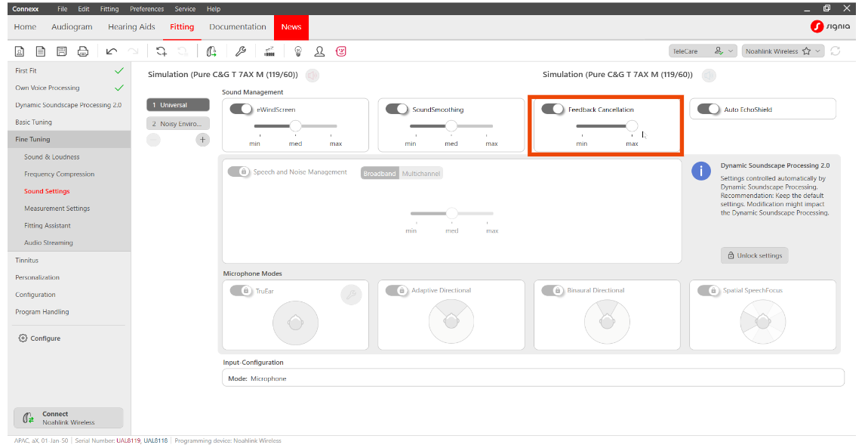Screen dimensions: 868x445
Task: Expand the TeleCare dropdown arrow
Action: pyautogui.click(x=731, y=51)
